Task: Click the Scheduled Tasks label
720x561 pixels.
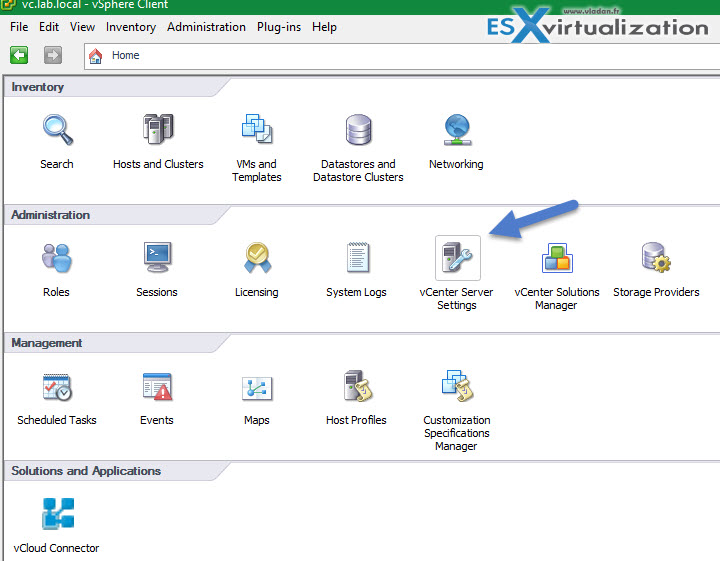Action: [57, 420]
